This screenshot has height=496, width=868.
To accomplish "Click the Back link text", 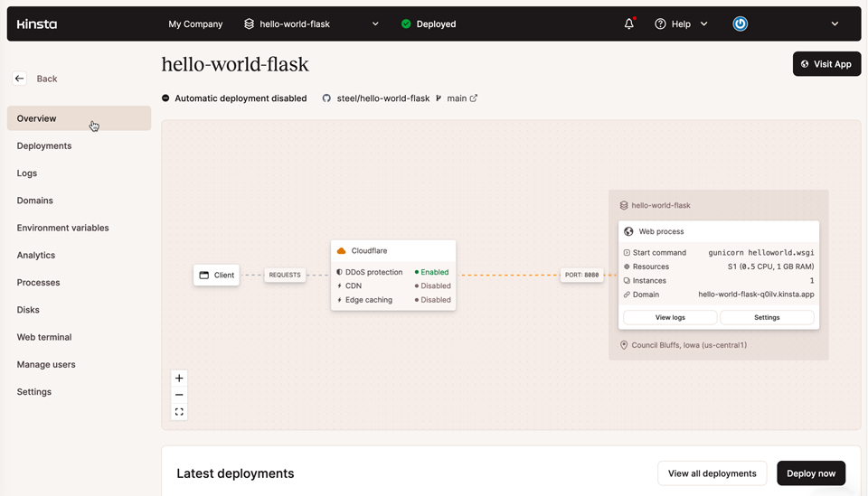I will 47,79.
